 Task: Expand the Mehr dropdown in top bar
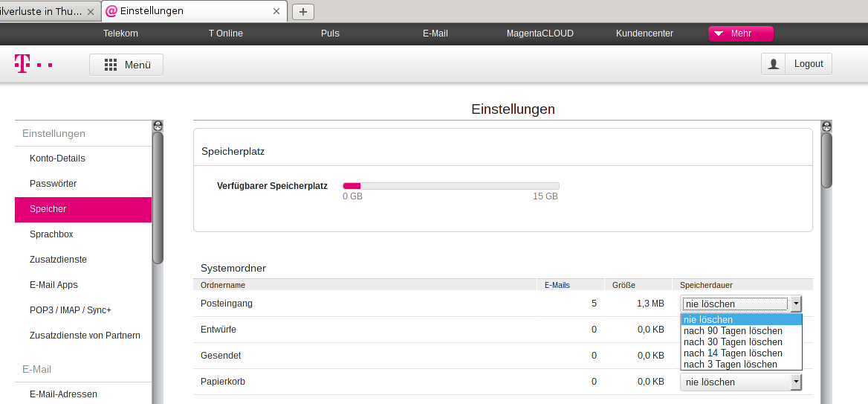click(x=740, y=33)
